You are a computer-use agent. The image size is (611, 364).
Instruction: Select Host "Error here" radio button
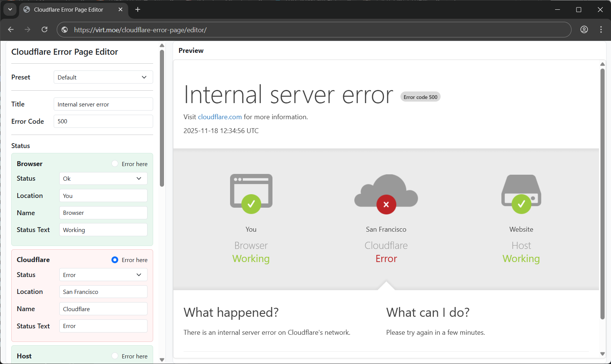pos(115,356)
